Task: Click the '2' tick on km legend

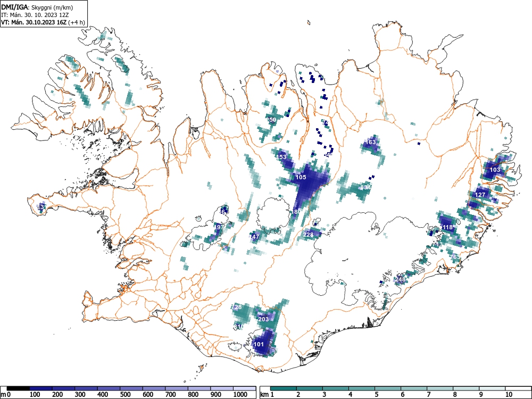Action: (298, 395)
